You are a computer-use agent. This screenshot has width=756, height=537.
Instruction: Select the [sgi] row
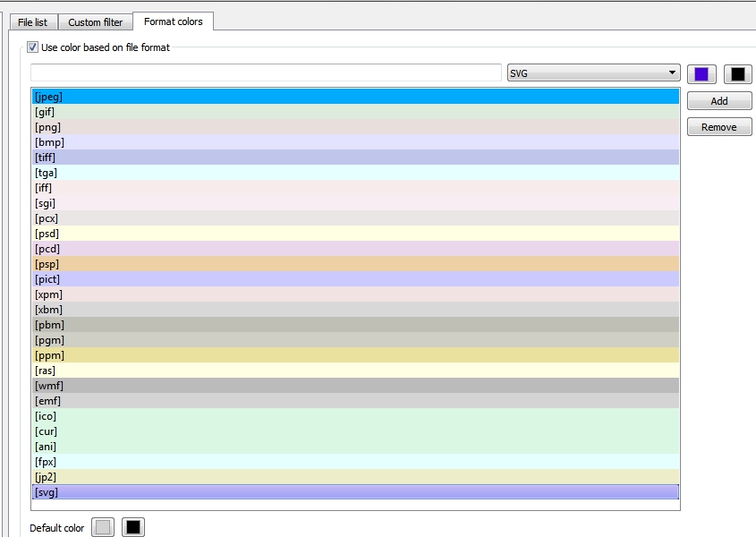[355, 203]
